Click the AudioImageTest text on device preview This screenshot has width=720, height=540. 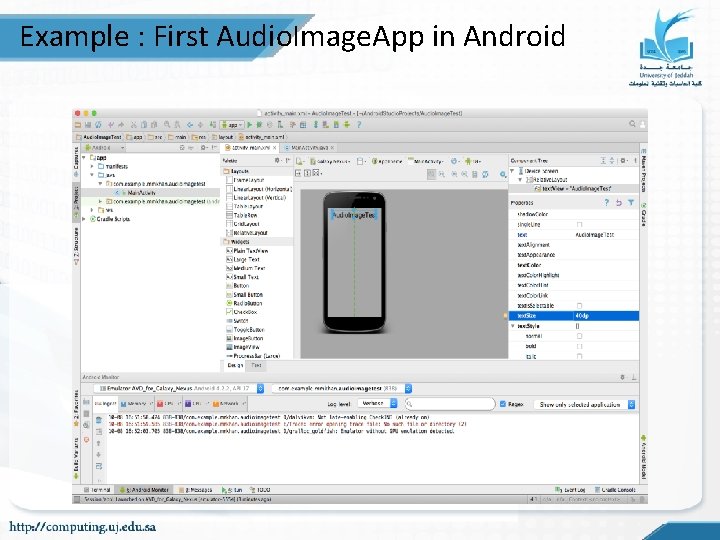(x=354, y=215)
